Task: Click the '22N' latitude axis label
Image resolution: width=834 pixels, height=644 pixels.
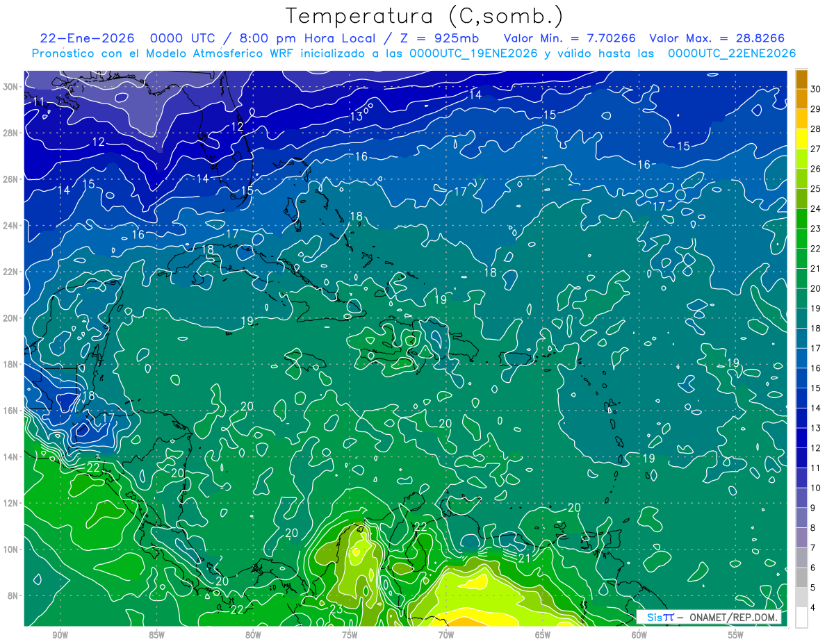Action: (x=11, y=272)
